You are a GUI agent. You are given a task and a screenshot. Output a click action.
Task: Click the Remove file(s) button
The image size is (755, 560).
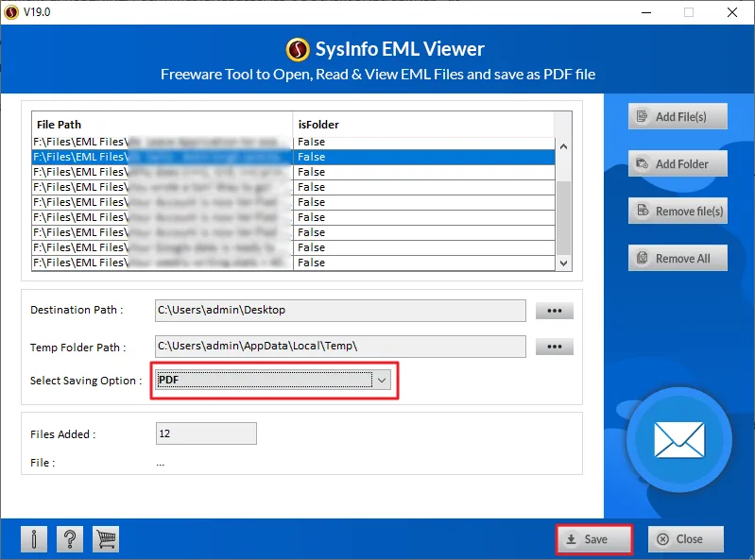(678, 211)
